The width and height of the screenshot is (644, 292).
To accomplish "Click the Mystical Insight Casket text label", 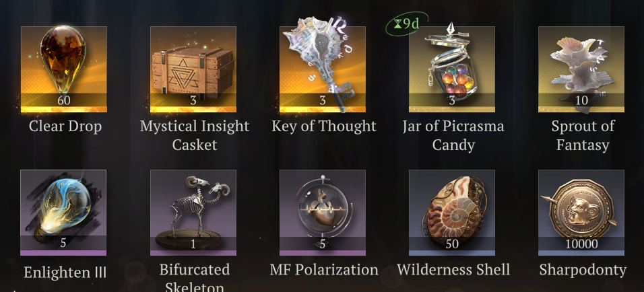I will pyautogui.click(x=194, y=135).
